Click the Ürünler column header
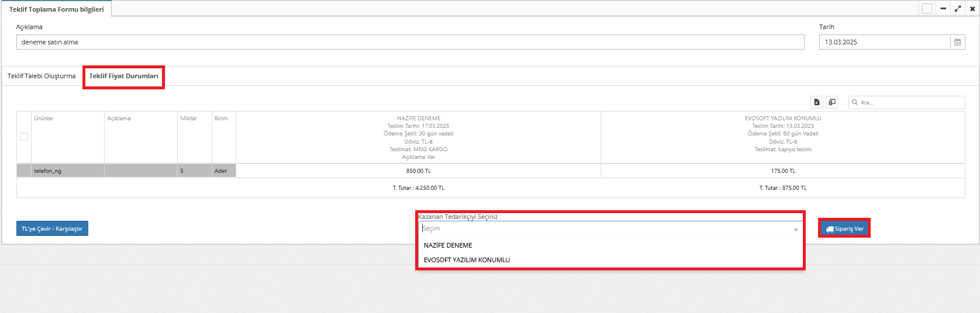The image size is (980, 313). point(44,119)
